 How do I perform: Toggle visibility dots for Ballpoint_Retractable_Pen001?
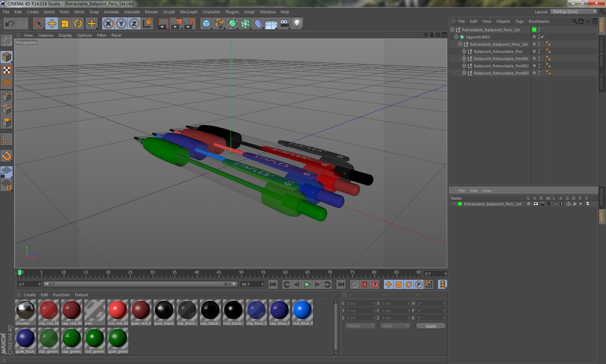tap(539, 59)
